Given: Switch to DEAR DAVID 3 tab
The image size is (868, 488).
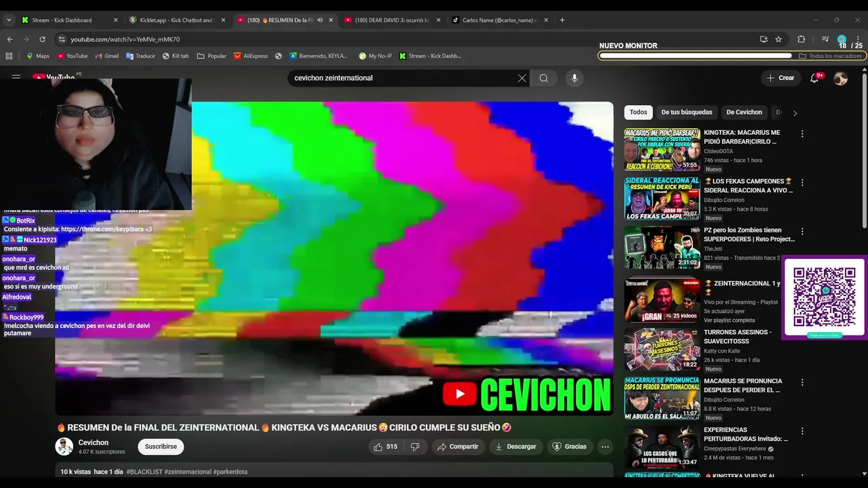Looking at the screenshot, I should coord(391,20).
